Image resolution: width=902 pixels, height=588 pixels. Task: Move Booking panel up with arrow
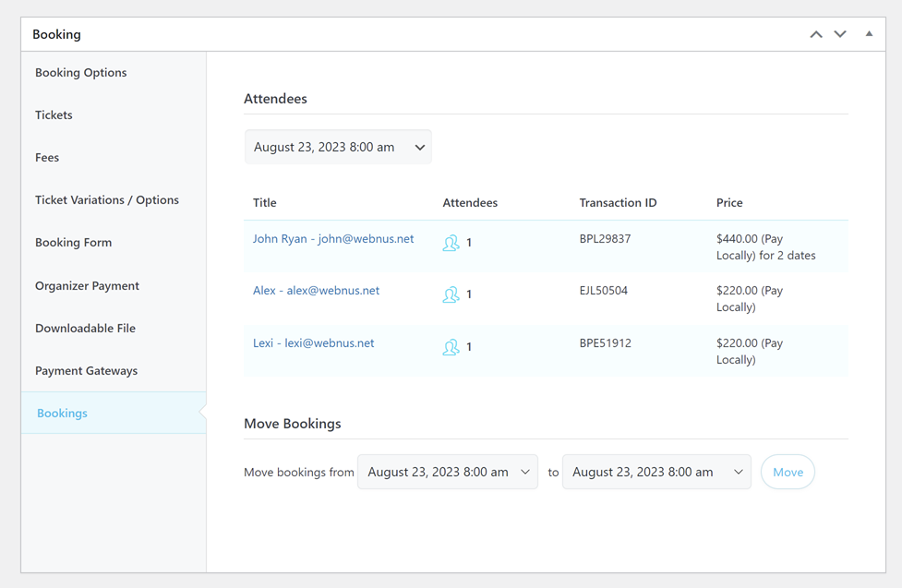click(x=816, y=34)
